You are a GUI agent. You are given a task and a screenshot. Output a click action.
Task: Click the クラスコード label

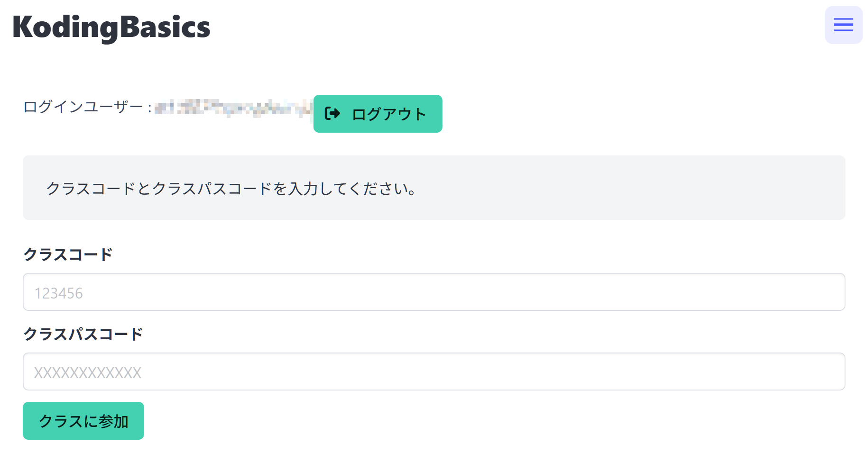click(x=69, y=254)
